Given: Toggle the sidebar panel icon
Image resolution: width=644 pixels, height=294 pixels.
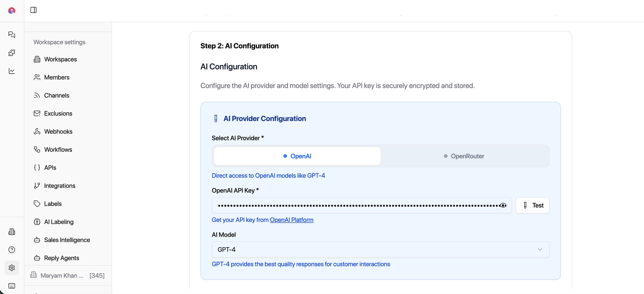Looking at the screenshot, I should tap(33, 10).
